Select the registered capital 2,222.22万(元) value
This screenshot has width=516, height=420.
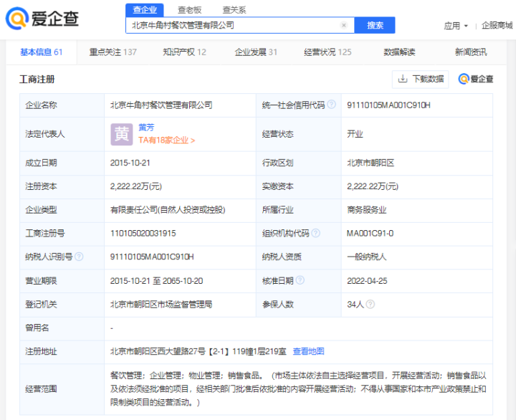(136, 186)
